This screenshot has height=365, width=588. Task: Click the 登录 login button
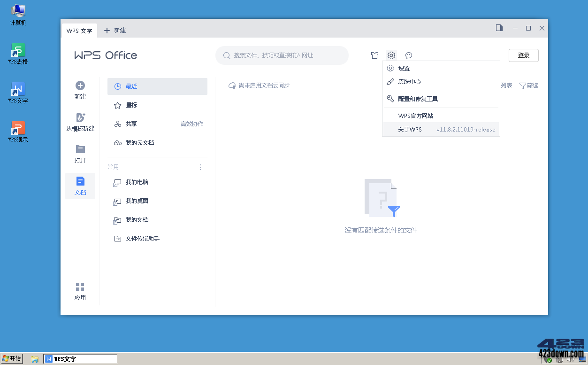pyautogui.click(x=523, y=55)
